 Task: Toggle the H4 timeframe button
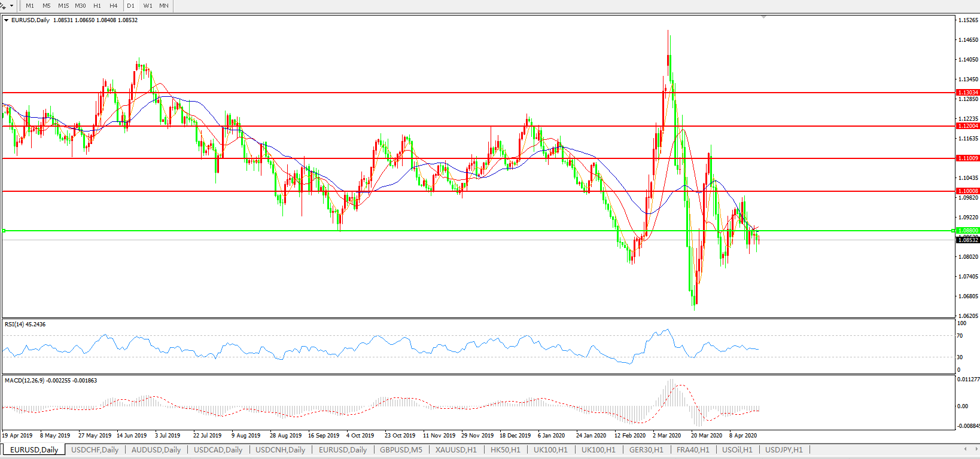[114, 6]
